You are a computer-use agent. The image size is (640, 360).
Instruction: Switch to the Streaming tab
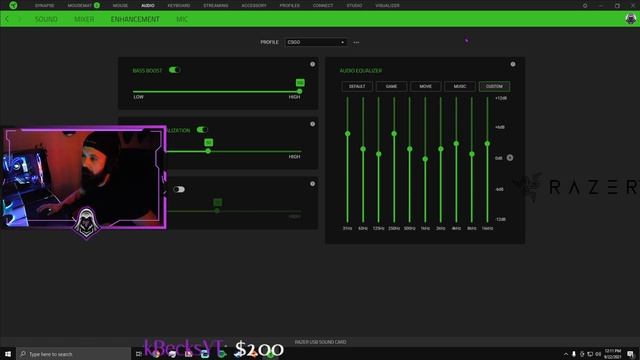click(216, 6)
